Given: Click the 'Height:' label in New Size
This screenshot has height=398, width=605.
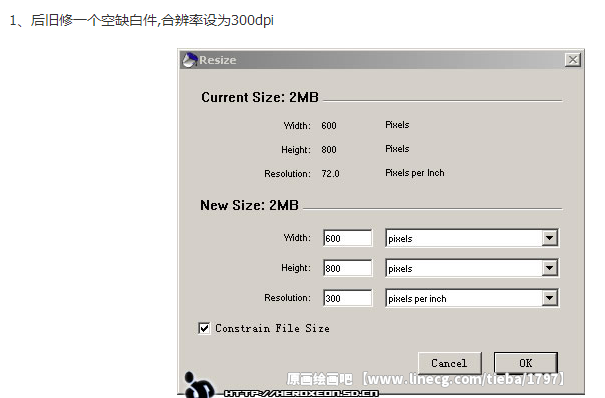Looking at the screenshot, I should (x=296, y=268).
